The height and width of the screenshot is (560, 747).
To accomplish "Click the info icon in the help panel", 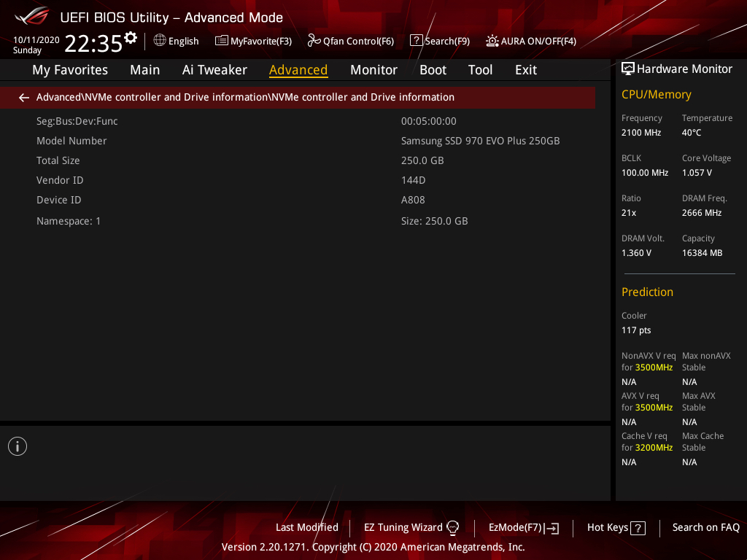I will [x=18, y=446].
